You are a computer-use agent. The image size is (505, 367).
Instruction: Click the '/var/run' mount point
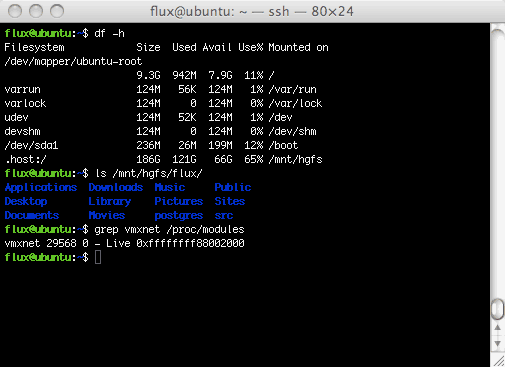click(292, 90)
